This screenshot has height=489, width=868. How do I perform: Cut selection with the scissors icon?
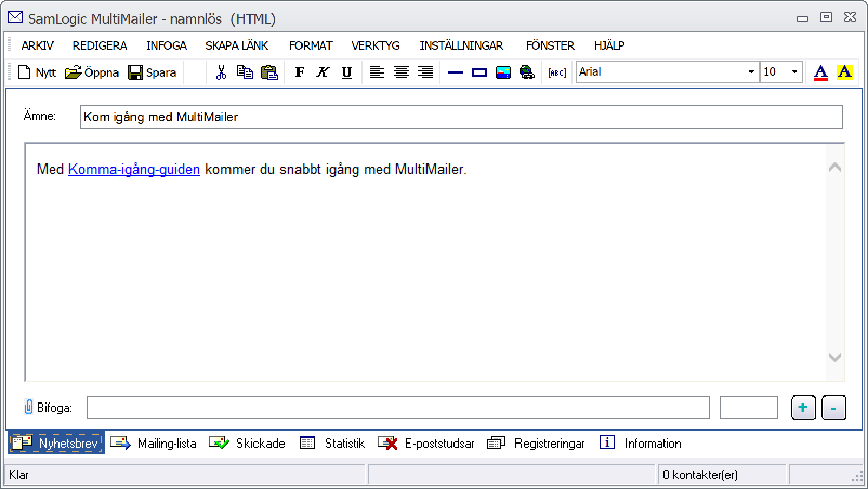click(x=221, y=72)
